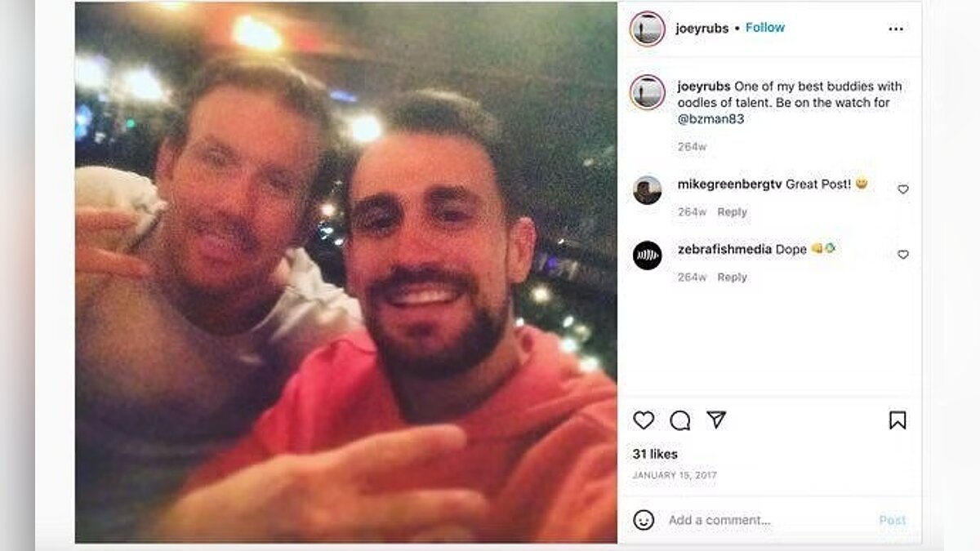The image size is (980, 551).
Task: Open the emoji picker smiley icon
Action: pyautogui.click(x=644, y=520)
